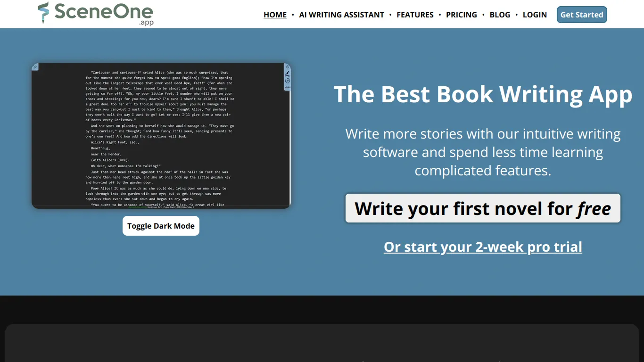Click the SceneOne.app logo
This screenshot has width=644, height=362.
click(x=96, y=14)
